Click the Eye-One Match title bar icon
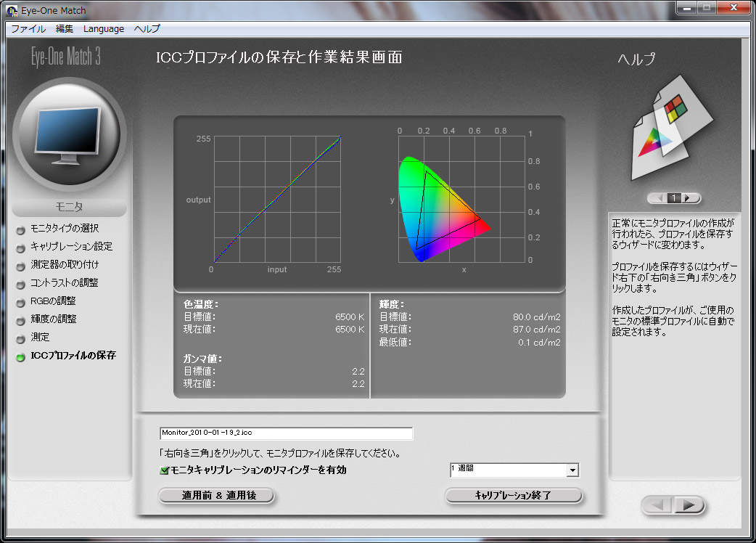 [x=12, y=11]
